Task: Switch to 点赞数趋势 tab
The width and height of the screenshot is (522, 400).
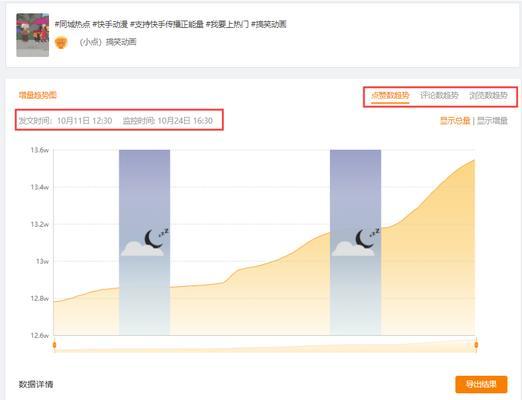Action: [x=390, y=95]
